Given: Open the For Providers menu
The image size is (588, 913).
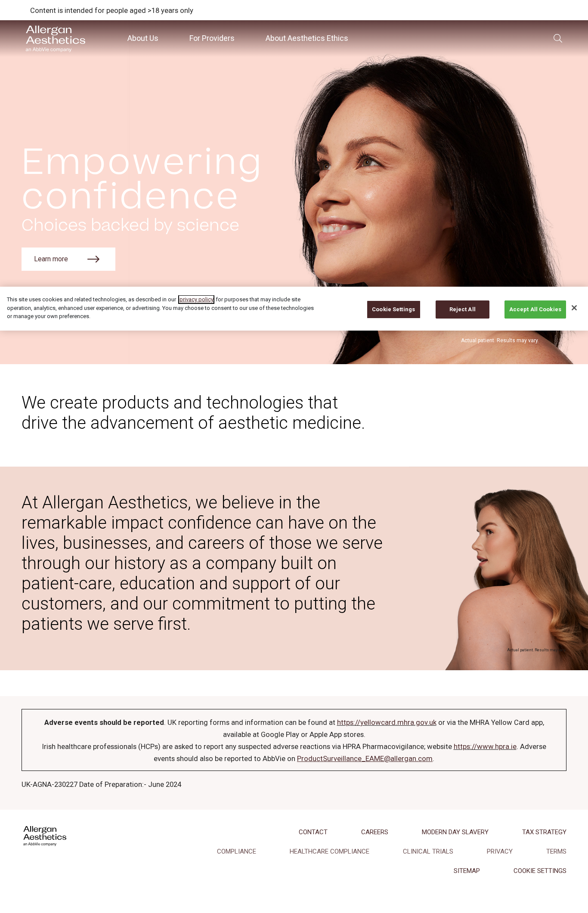Looking at the screenshot, I should pos(212,38).
